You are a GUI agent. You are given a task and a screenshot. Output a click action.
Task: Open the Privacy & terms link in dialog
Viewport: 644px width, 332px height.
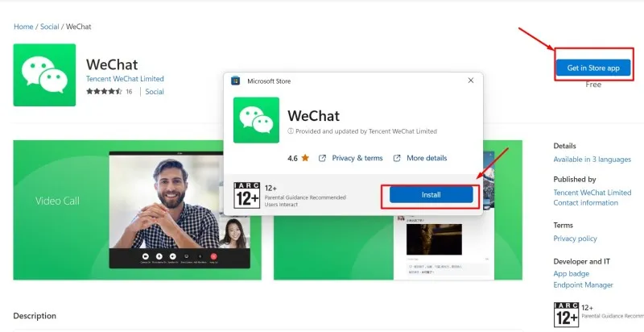(357, 158)
